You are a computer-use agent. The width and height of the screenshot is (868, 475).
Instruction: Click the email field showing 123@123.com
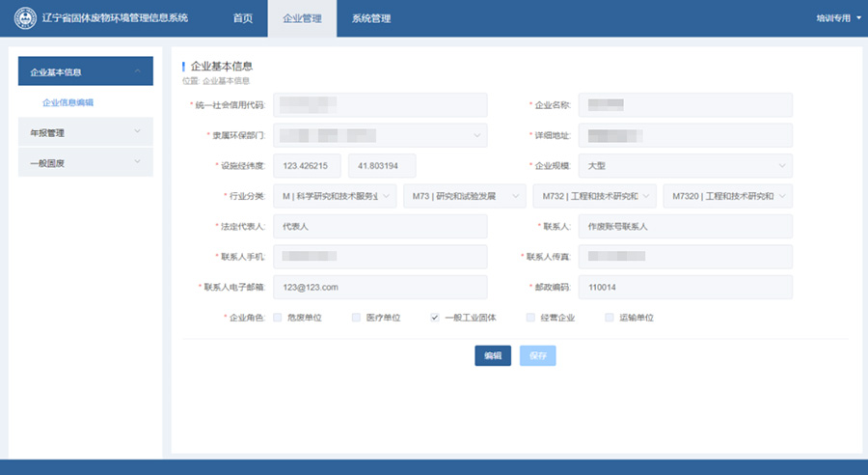click(380, 287)
